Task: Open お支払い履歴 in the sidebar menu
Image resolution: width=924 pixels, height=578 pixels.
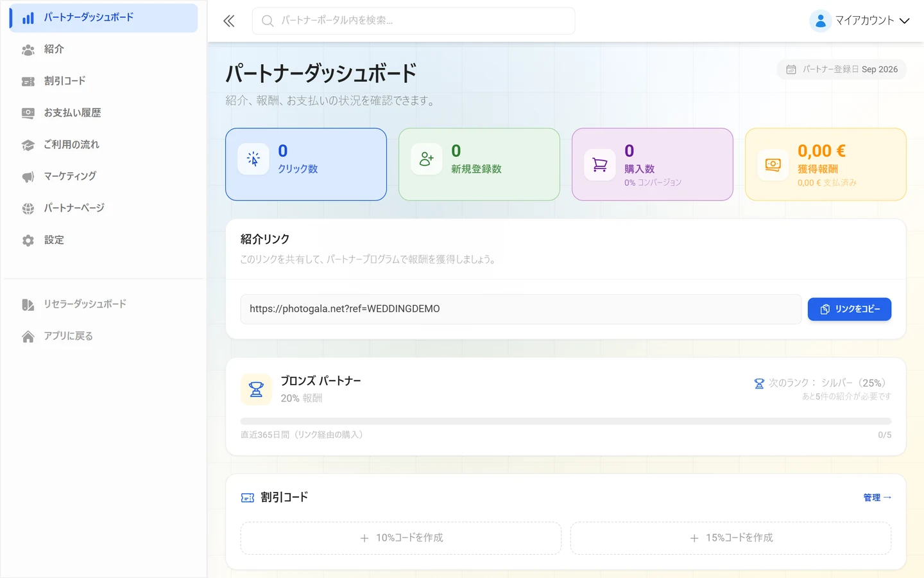Action: pos(104,113)
